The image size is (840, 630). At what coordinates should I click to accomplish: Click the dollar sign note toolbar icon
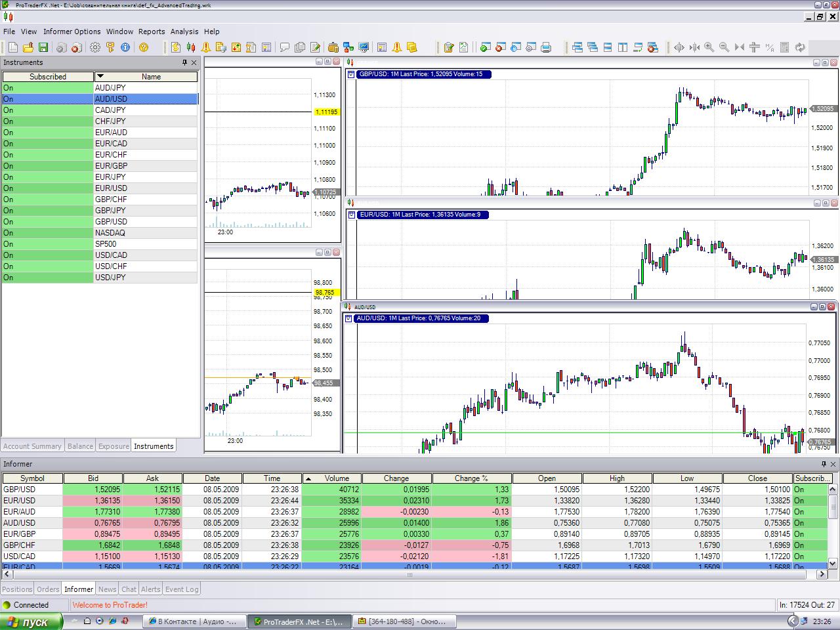click(x=176, y=47)
